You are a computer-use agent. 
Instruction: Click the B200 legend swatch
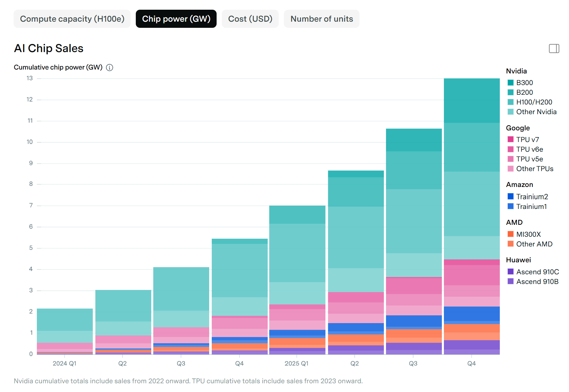510,93
